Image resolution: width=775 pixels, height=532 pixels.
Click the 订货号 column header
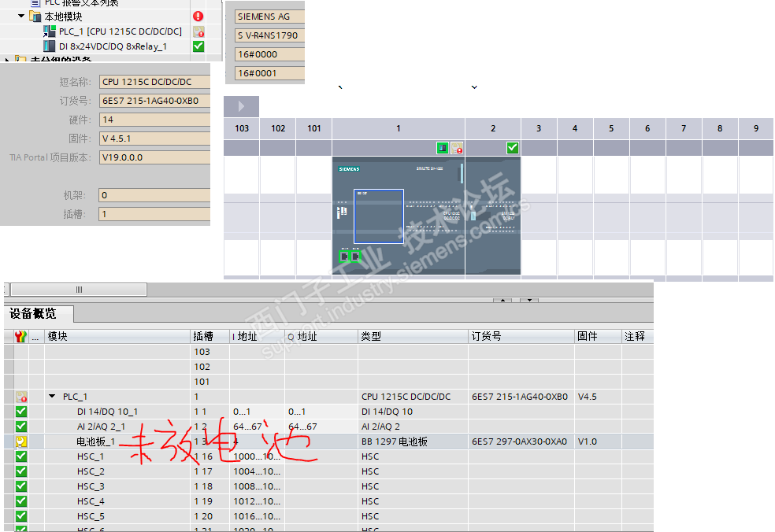click(521, 336)
